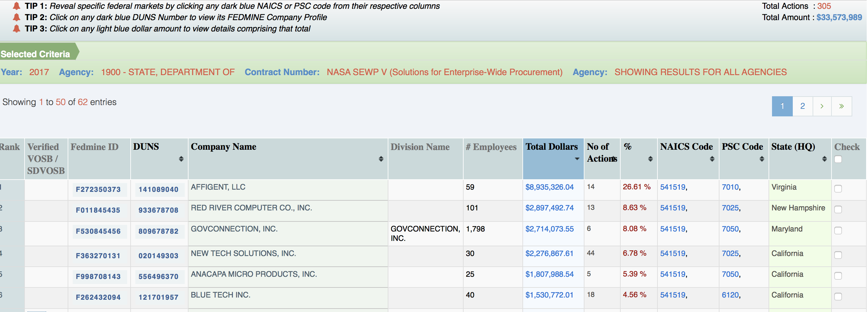Open PSC code 7050 for GOVCONNECTION
This screenshot has width=868, height=312.
[730, 229]
